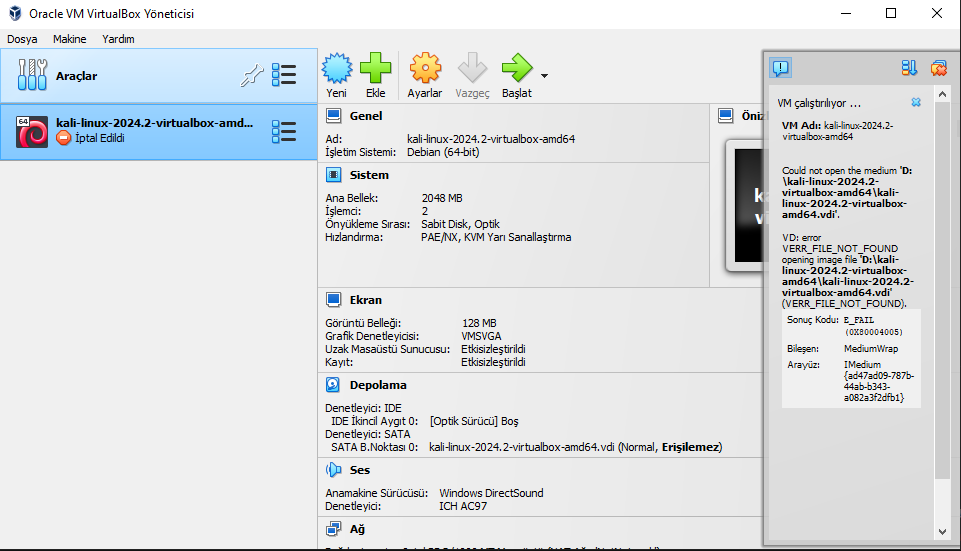Screen dimensions: 961x551
Task: Maximize the VirtualBox Yöneticisi window
Action: coord(891,13)
